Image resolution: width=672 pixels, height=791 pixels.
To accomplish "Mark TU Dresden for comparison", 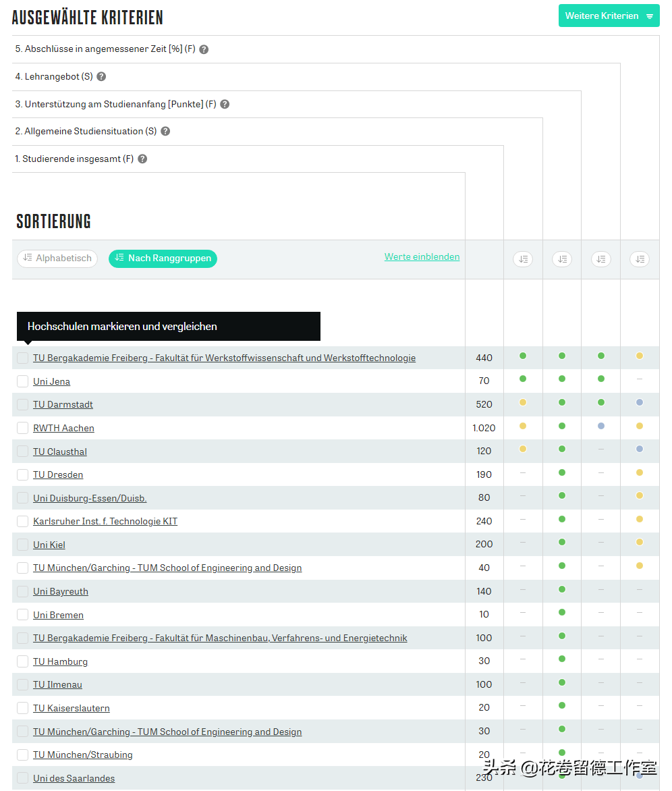I will [x=23, y=474].
